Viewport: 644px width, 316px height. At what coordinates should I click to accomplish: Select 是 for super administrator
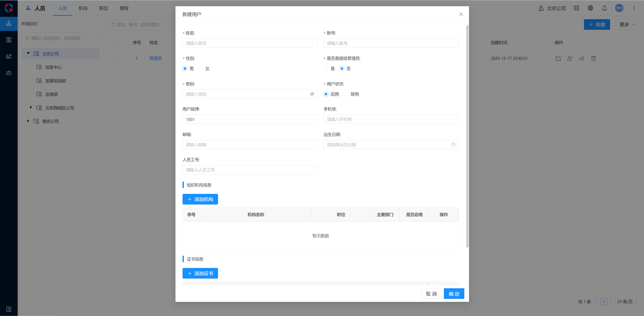326,69
